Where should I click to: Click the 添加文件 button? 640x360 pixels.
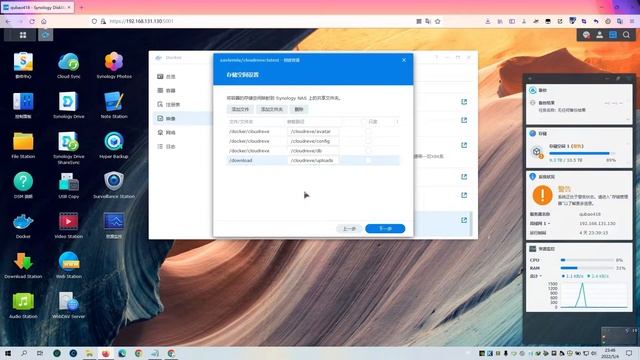pyautogui.click(x=240, y=109)
